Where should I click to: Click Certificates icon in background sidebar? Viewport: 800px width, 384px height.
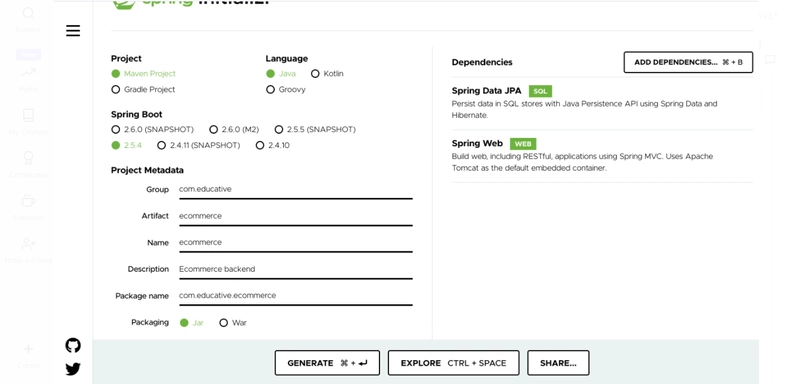[x=29, y=158]
